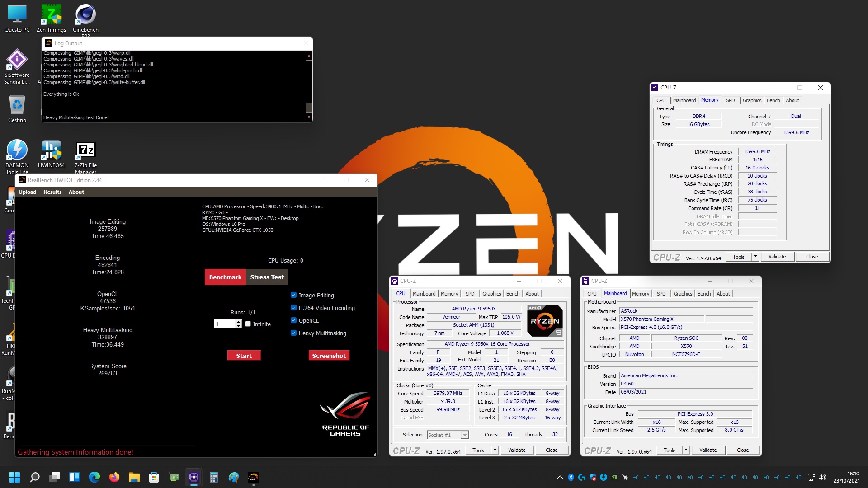This screenshot has height=488, width=868.
Task: Click the network tray icon
Action: pyautogui.click(x=811, y=477)
